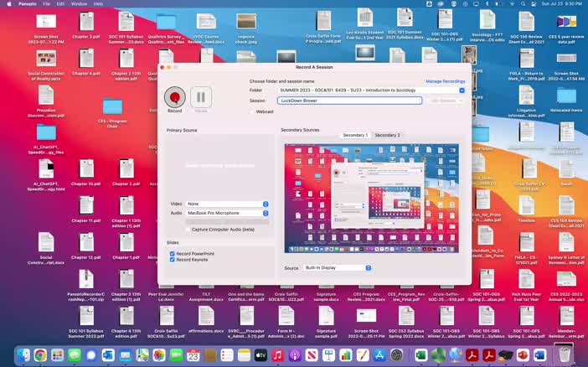Launch Google Chrome from the dock
This screenshot has width=588, height=367.
click(x=40, y=355)
